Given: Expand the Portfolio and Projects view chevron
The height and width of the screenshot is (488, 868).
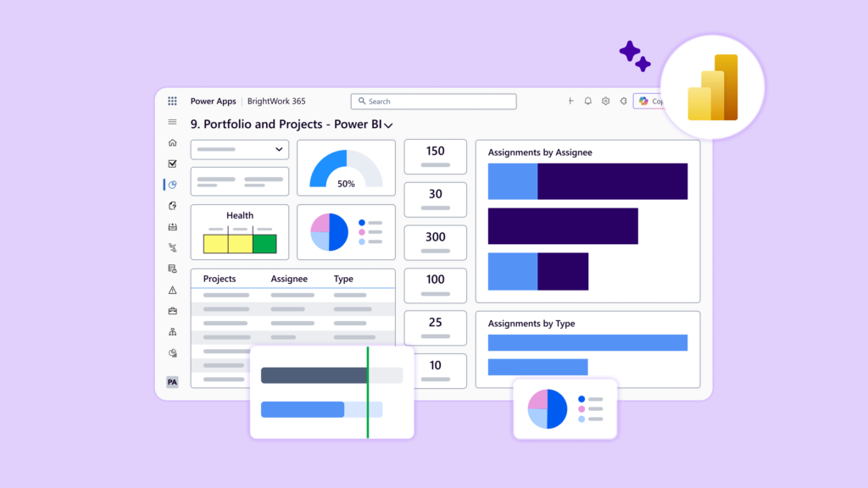Looking at the screenshot, I should [388, 124].
